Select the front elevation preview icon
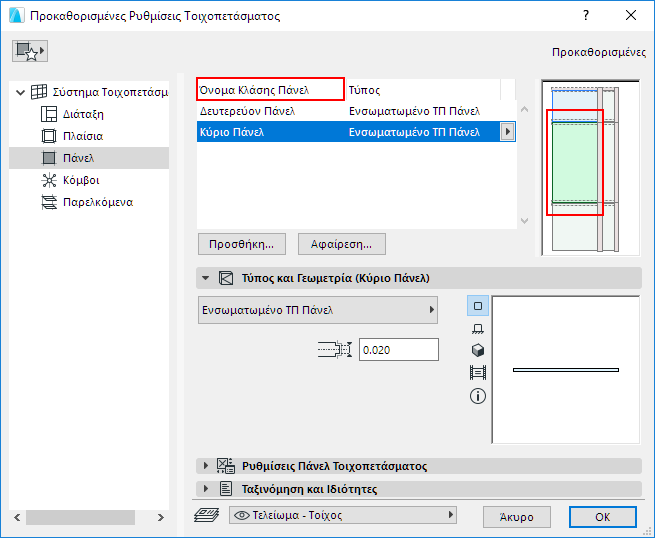The height and width of the screenshot is (538, 655). pos(478,329)
